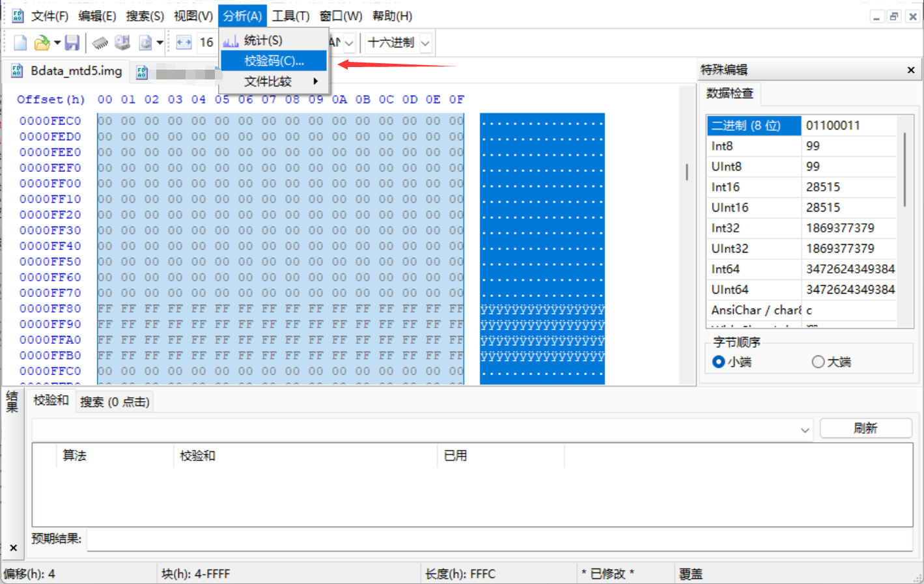Click the Open file folder icon
Screen dimensions: 924x584
(x=42, y=43)
